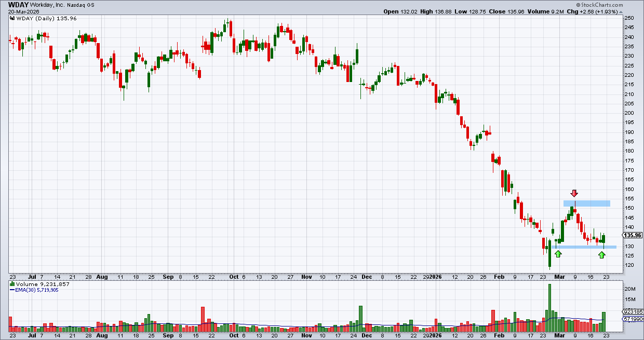Click the '210' price axis label
Screen dimensions: 644x340
click(628, 94)
